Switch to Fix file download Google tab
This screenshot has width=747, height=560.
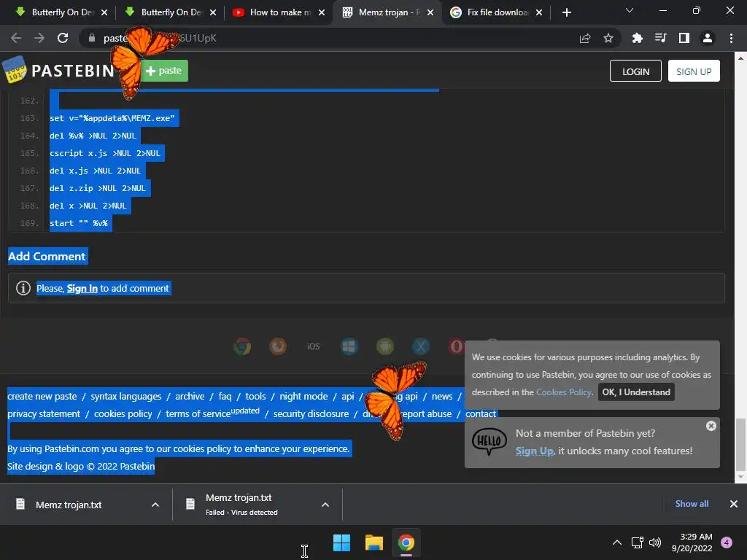pos(496,12)
